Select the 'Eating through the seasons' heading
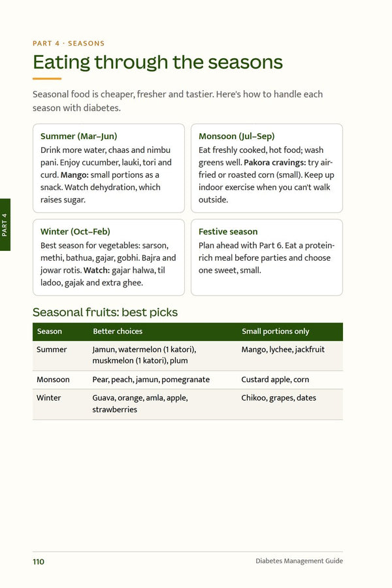This screenshot has width=392, height=588. click(x=157, y=62)
